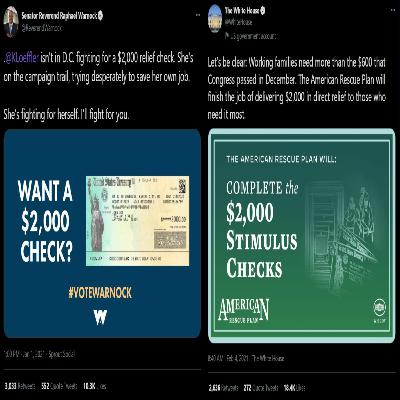Show the 552 Quote Tweets
The height and width of the screenshot is (400, 400).
(x=59, y=386)
